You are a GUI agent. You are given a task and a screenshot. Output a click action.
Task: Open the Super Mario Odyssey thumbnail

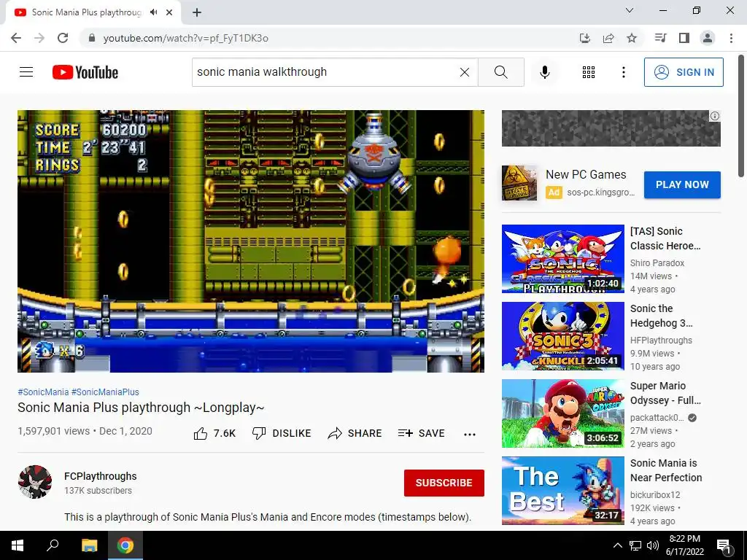coord(563,413)
